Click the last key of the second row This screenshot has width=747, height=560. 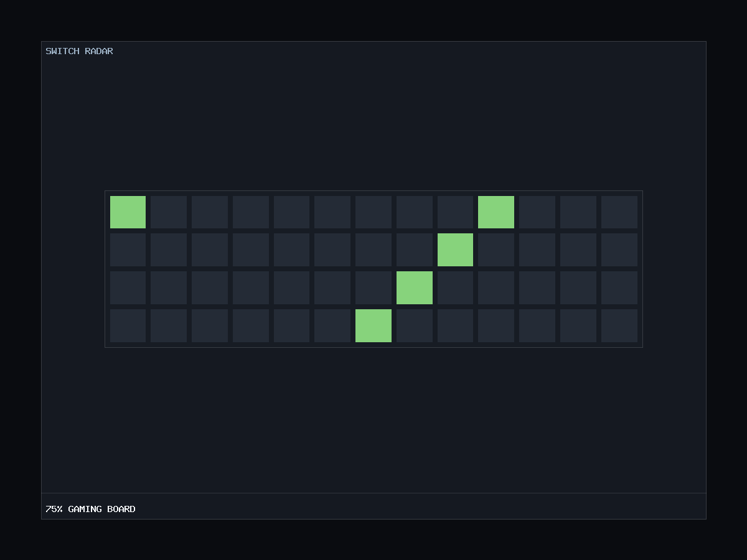point(619,250)
